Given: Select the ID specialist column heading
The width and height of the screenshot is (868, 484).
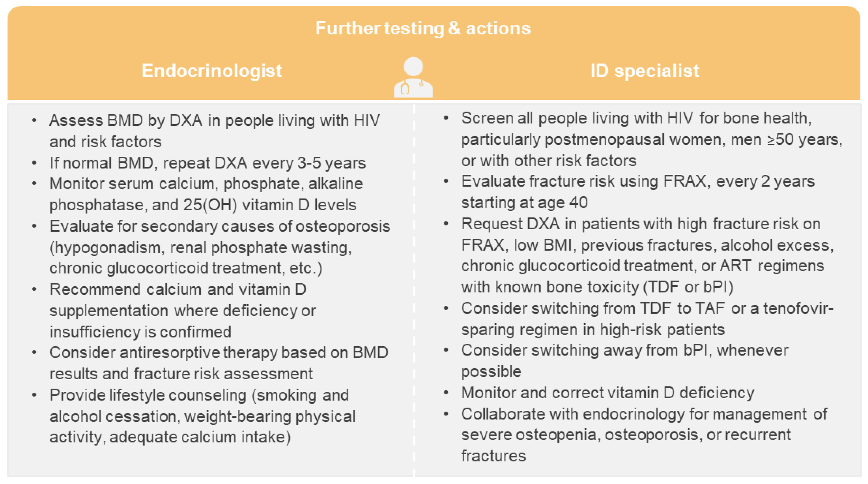Looking at the screenshot, I should (645, 71).
